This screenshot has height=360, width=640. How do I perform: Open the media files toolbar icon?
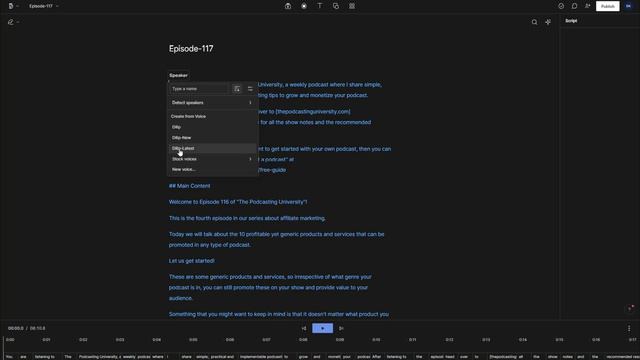pos(288,6)
